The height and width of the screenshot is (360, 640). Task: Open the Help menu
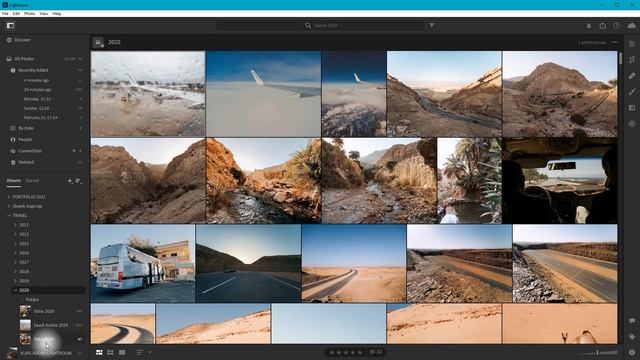click(57, 13)
